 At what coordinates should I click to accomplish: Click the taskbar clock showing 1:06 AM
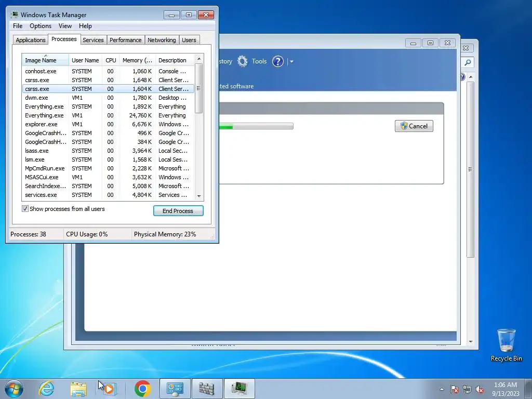click(506, 385)
